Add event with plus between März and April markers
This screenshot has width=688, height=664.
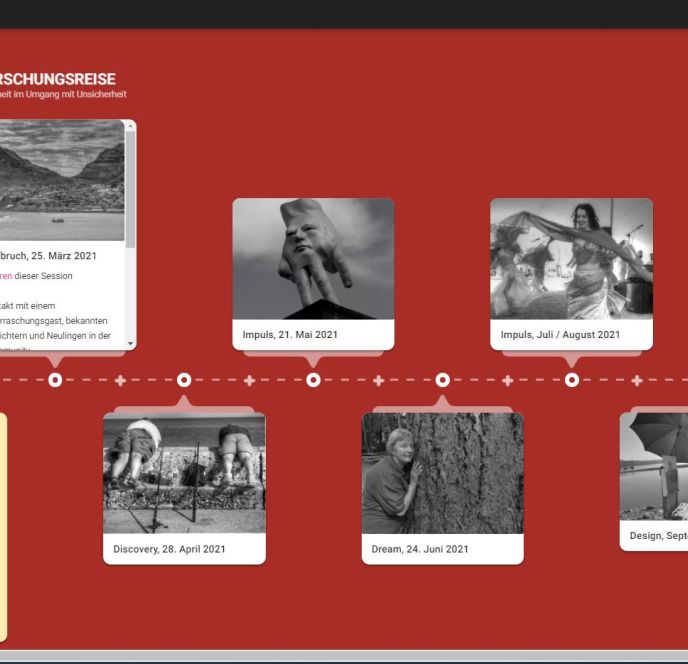coord(120,380)
